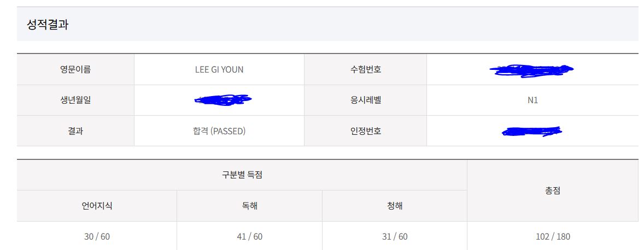Screen dimensions: 644x250
Task: Click the 언어지식 column header
Action: click(97, 206)
